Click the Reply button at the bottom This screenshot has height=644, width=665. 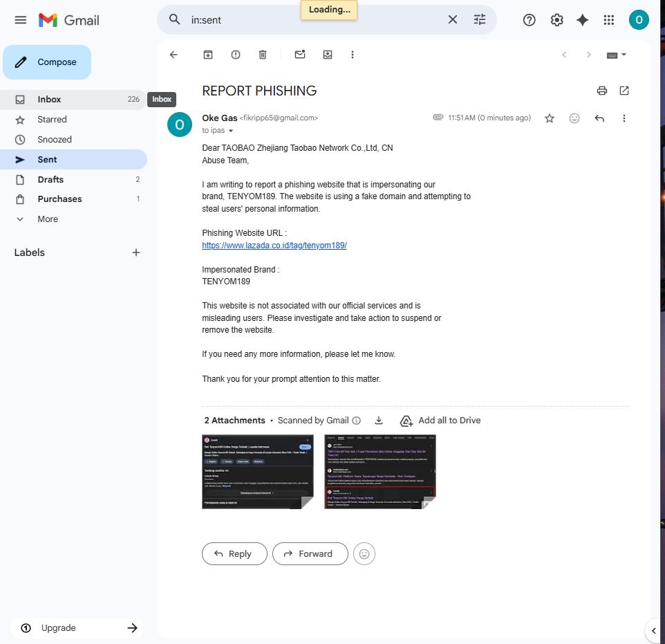tap(234, 553)
